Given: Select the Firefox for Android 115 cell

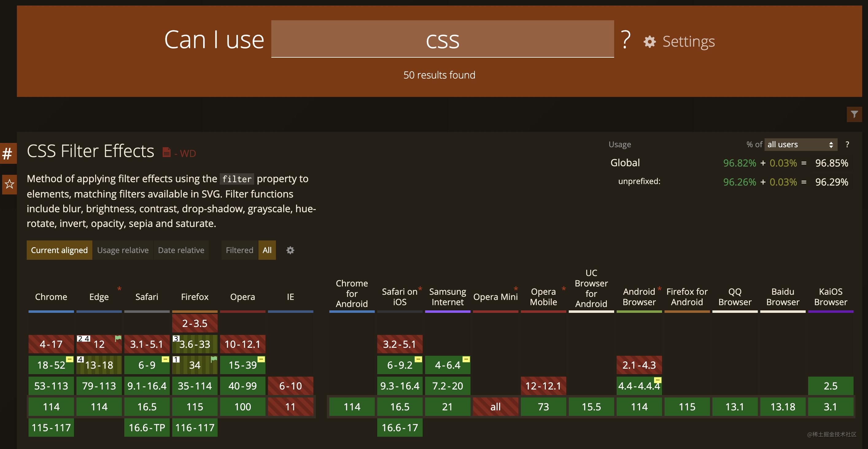Looking at the screenshot, I should click(687, 407).
